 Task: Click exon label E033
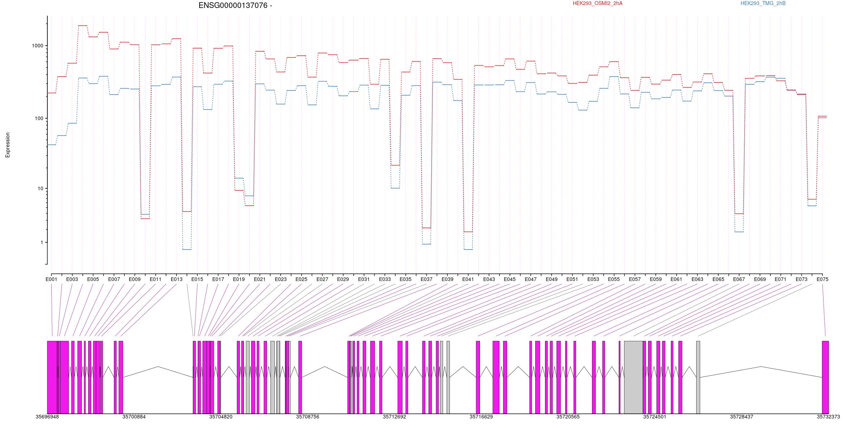(385, 279)
